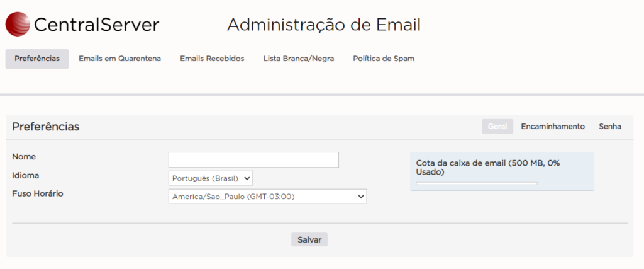Click the Cota da caixa de email text
644x269 pixels.
pyautogui.click(x=487, y=167)
